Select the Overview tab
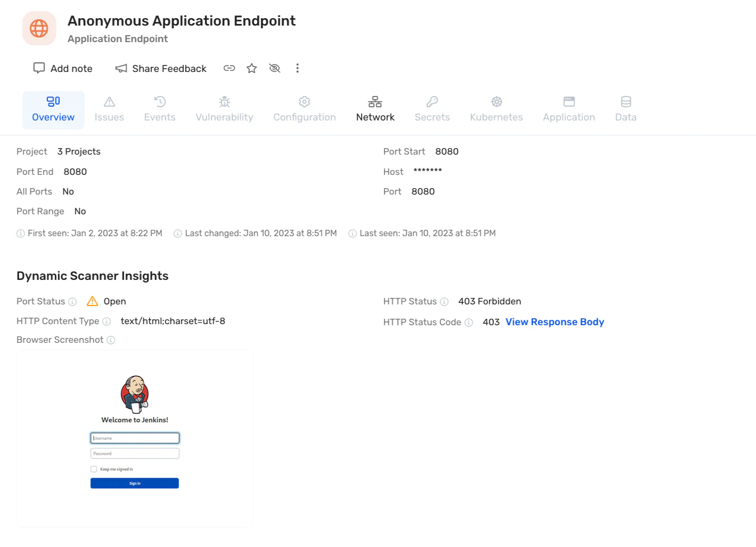This screenshot has width=756, height=547. pos(53,110)
